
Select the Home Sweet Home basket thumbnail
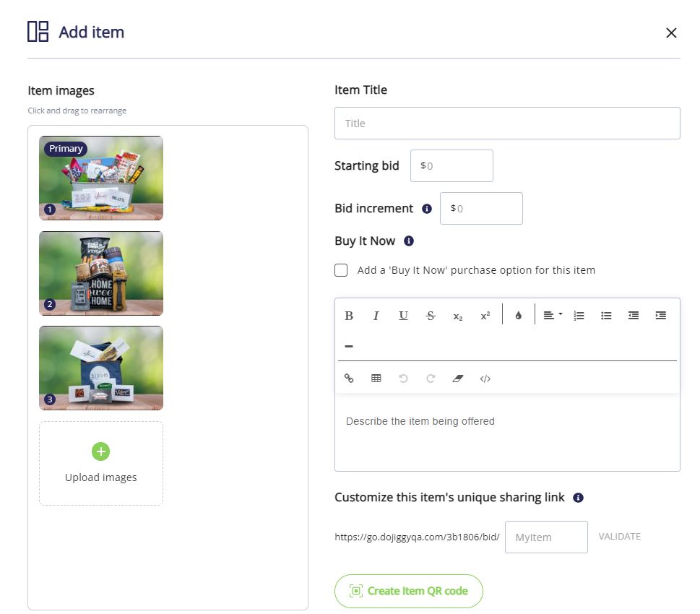(x=101, y=273)
